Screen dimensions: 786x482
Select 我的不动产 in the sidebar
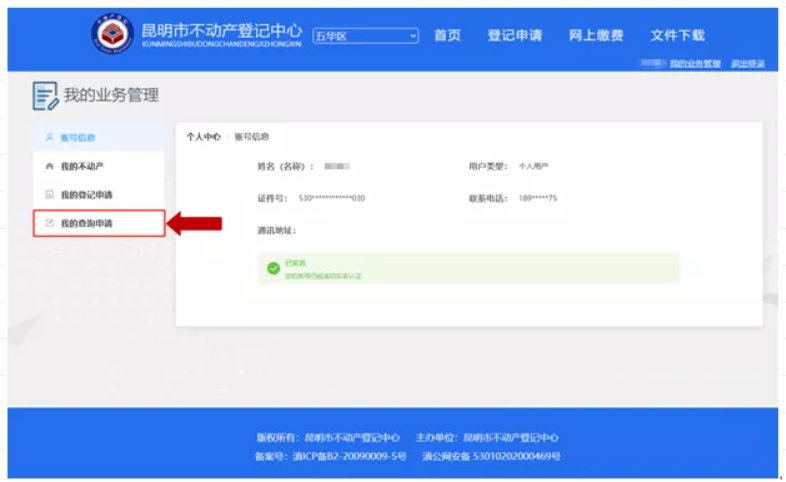[x=82, y=166]
